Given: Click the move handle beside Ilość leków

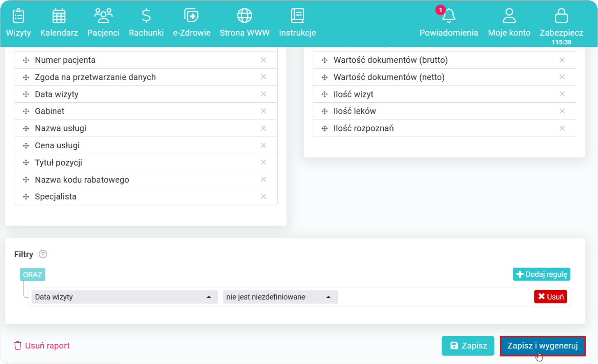Looking at the screenshot, I should click(324, 111).
